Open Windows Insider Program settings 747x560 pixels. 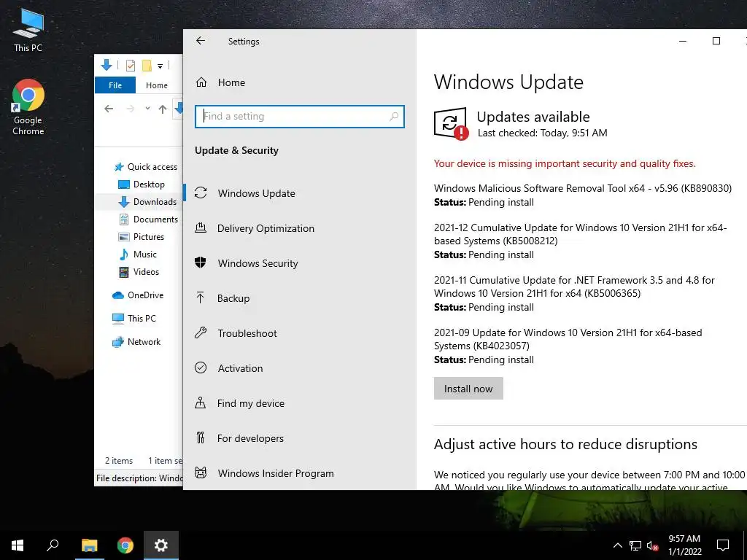pos(299,473)
